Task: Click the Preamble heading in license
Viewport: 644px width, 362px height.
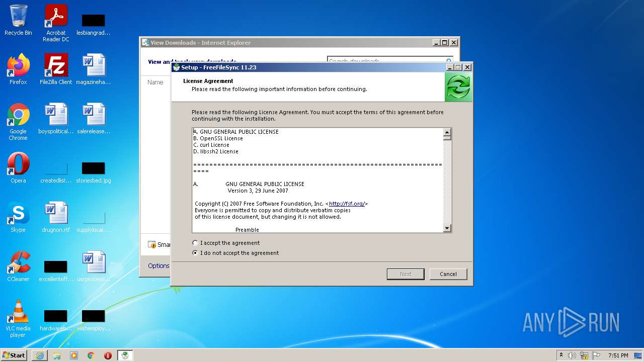Action: (247, 230)
